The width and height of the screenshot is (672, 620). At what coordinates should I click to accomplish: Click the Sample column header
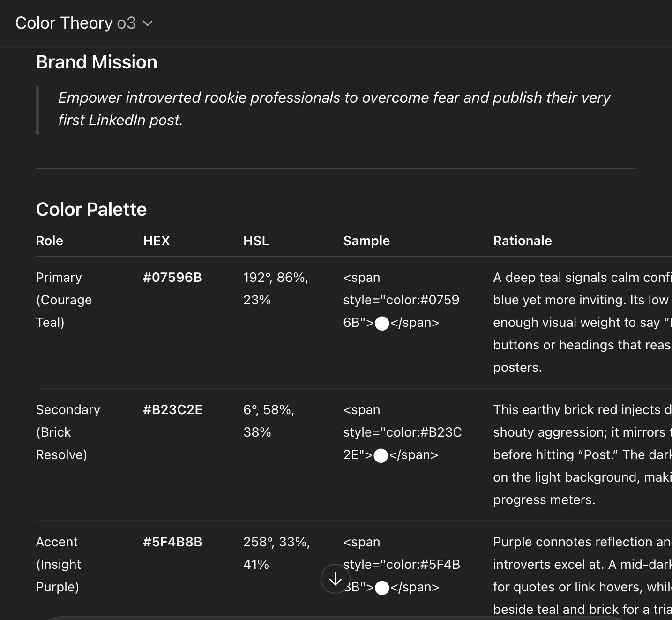366,241
